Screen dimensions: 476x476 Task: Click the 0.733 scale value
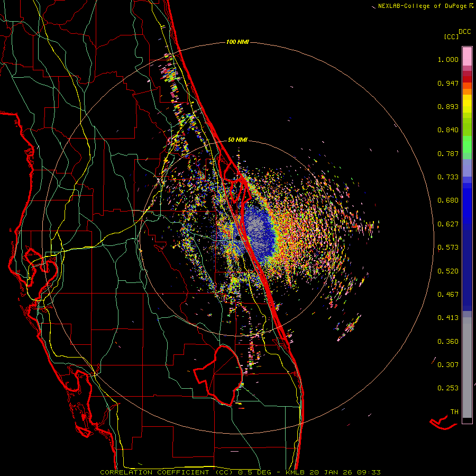[448, 177]
